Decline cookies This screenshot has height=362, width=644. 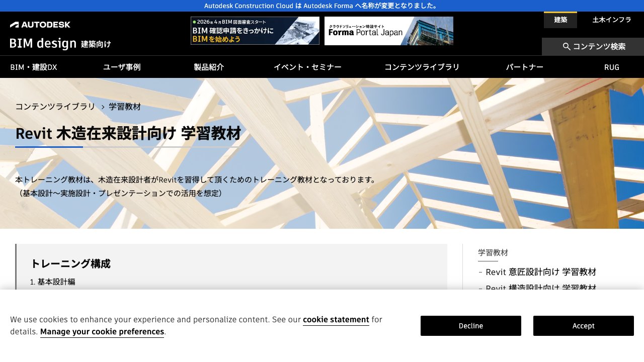pyautogui.click(x=471, y=326)
